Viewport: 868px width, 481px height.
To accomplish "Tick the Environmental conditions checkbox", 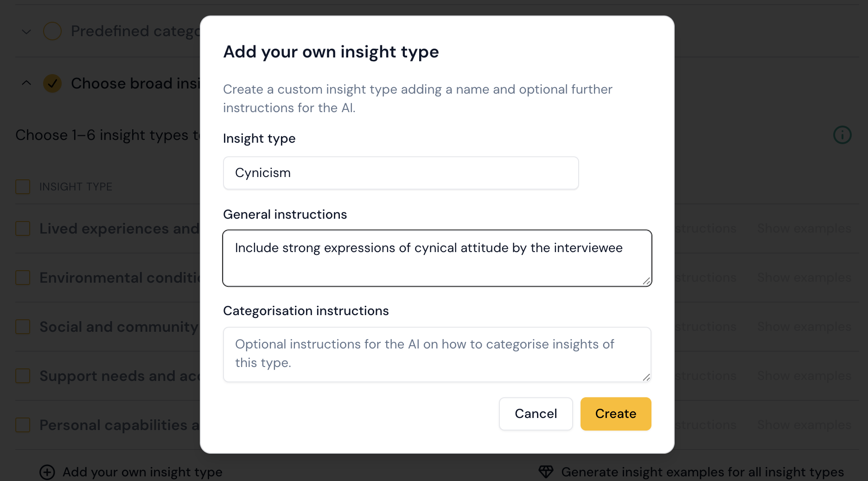I will click(x=23, y=278).
